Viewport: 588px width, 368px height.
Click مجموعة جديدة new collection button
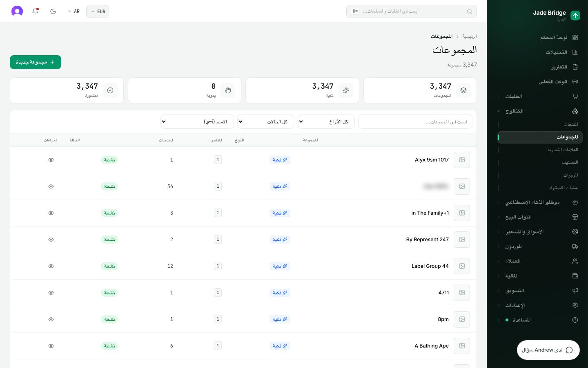36,62
